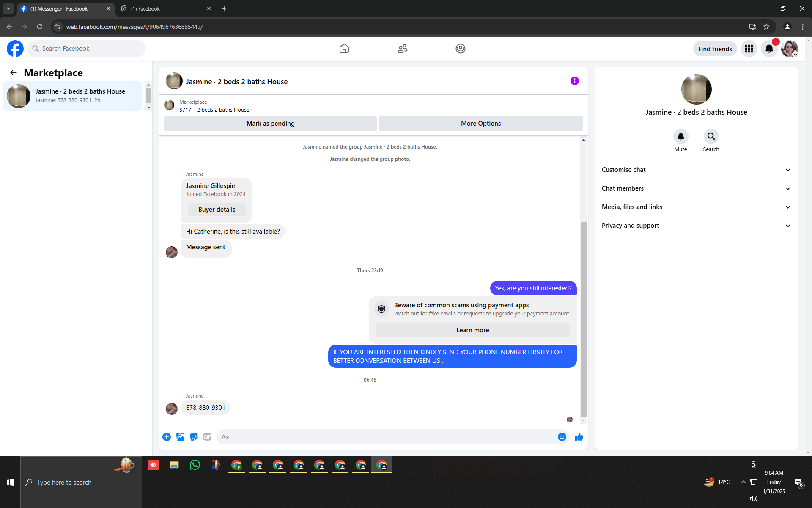
Task: Open more actions with the plus icon
Action: pyautogui.click(x=167, y=437)
